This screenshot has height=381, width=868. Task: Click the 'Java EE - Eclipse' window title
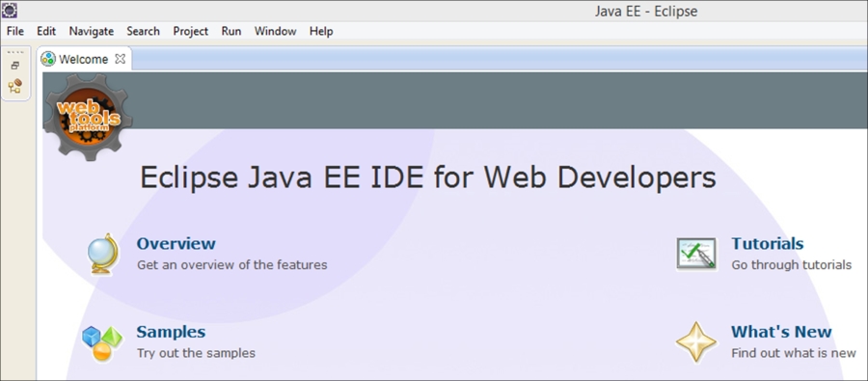(x=646, y=11)
